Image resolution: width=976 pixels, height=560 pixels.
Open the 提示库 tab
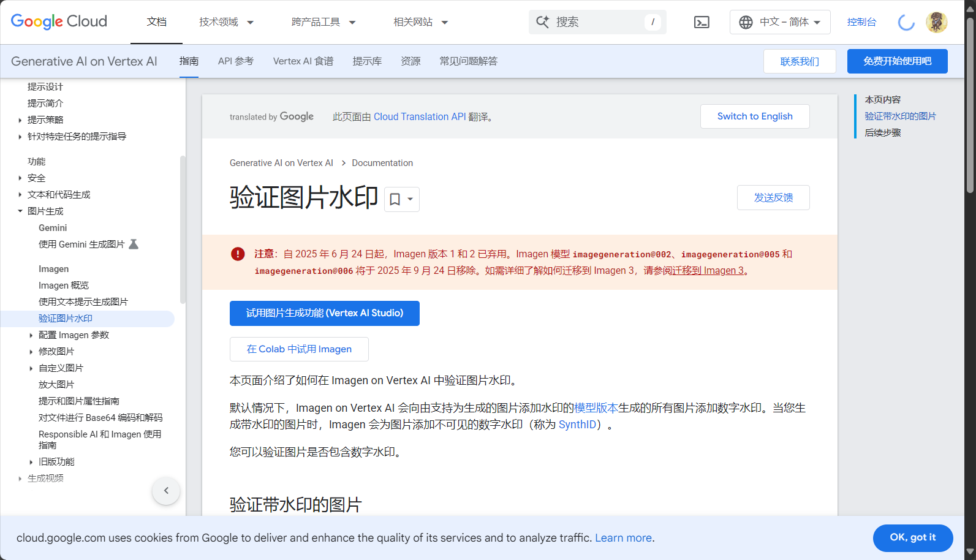[367, 61]
